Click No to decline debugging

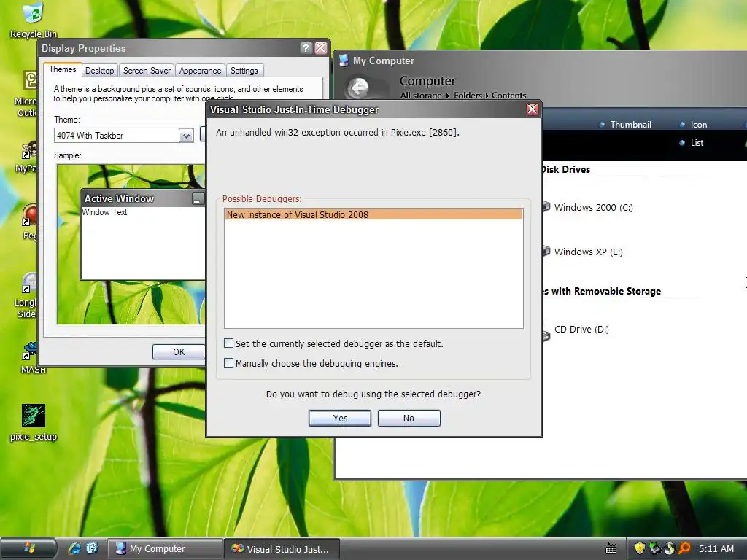(409, 418)
